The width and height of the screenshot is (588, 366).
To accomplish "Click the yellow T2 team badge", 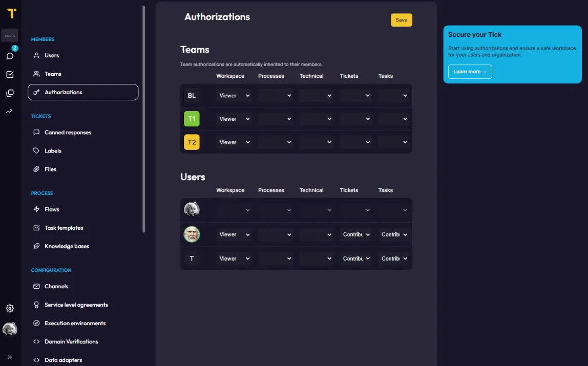I will [x=192, y=142].
